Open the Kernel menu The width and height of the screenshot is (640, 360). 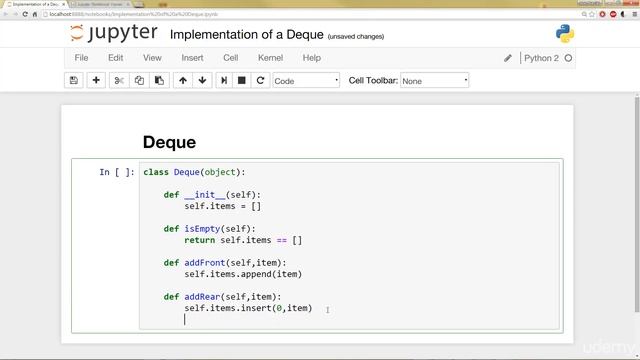(270, 58)
